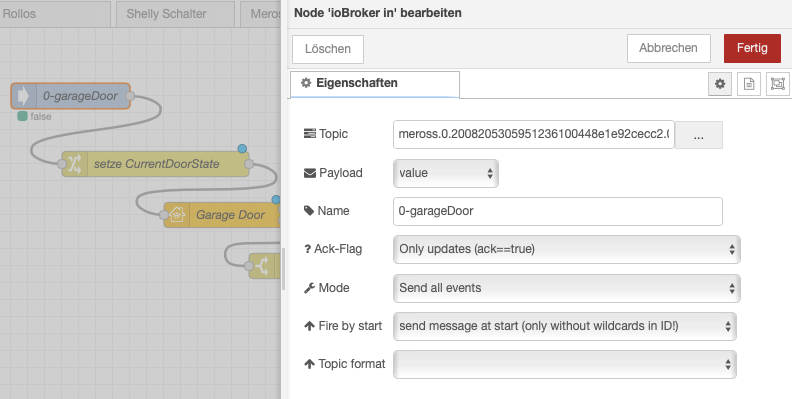Open node description document icon
The width and height of the screenshot is (792, 399).
tap(749, 84)
